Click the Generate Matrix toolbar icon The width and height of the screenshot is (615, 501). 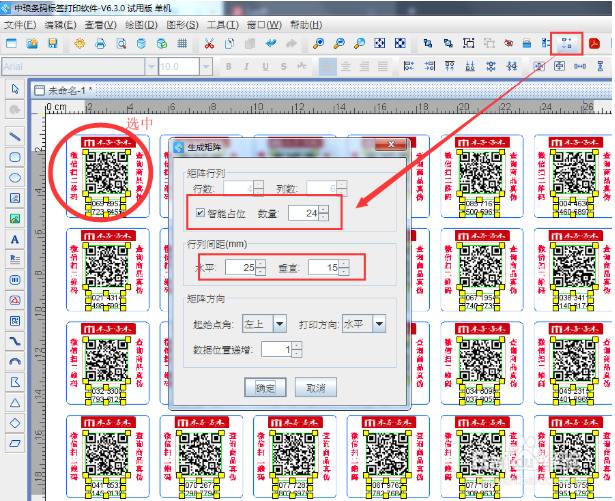(566, 43)
